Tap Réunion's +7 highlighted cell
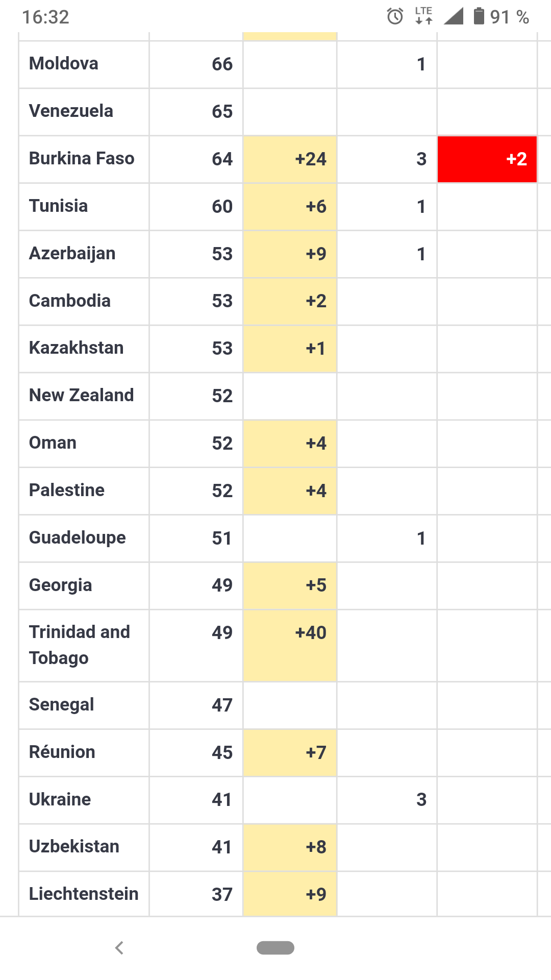The width and height of the screenshot is (551, 980). (x=290, y=752)
